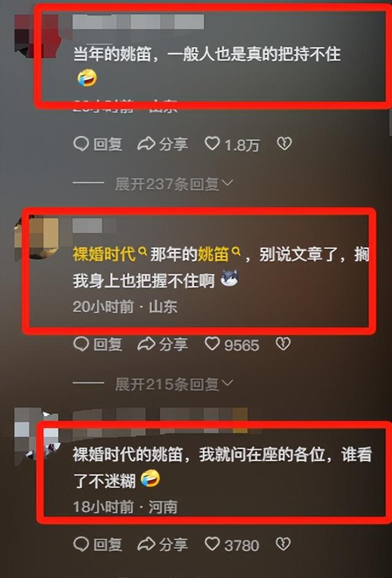Click the chevron next to 展开215条回复
Screen dimensions: 392x578
(228, 383)
